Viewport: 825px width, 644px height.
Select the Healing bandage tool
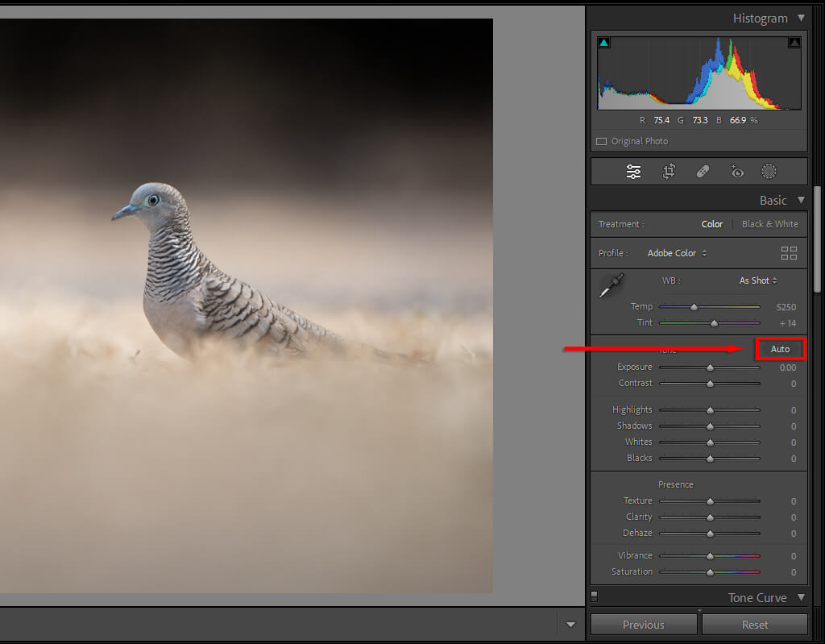tap(702, 172)
